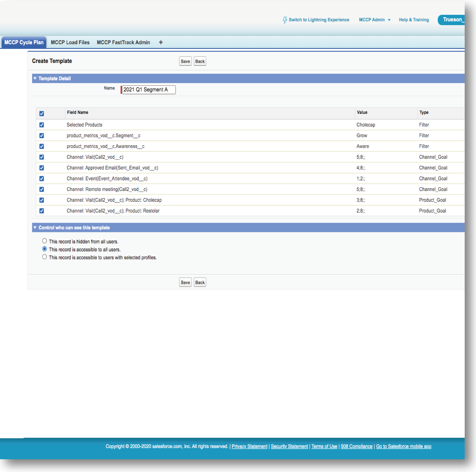The height and width of the screenshot is (472, 476).
Task: Click 'Channel: Remote meeting(Call2_vod__c)' field name
Action: [x=107, y=189]
